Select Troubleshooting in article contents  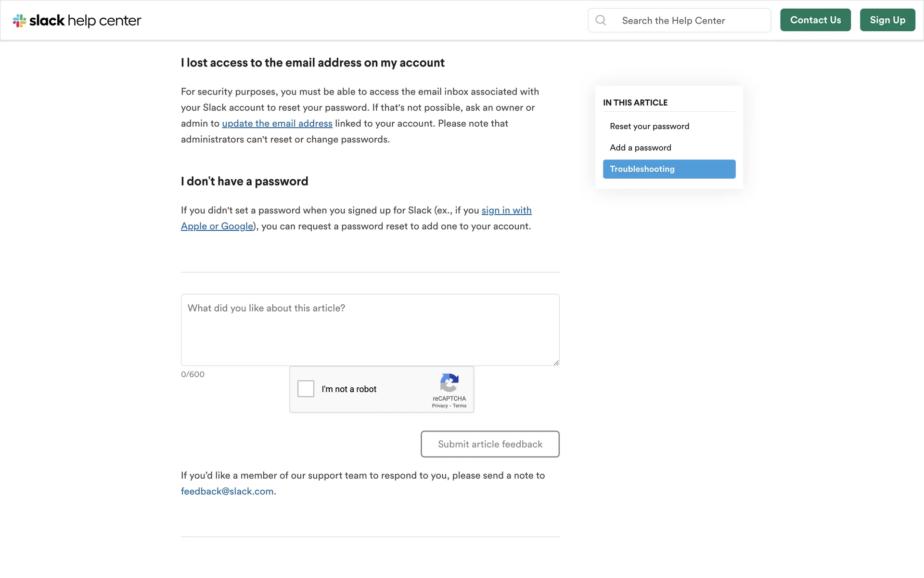pyautogui.click(x=669, y=169)
